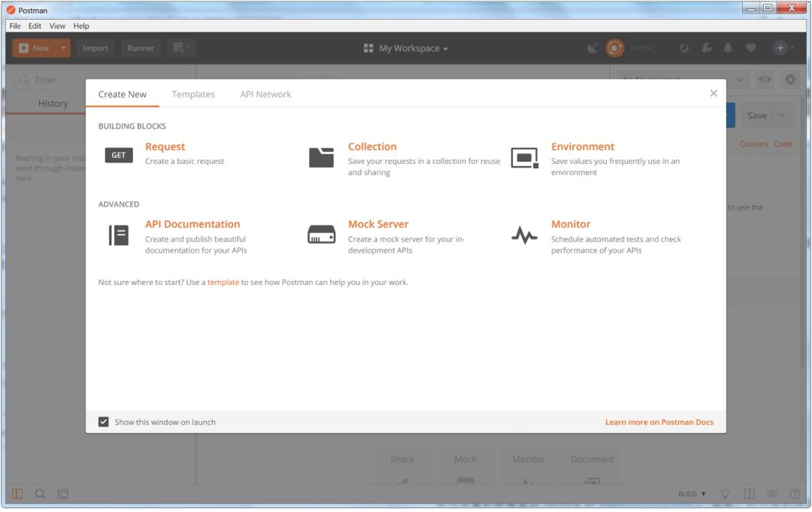Screen dimensions: 812x512
Task: Select the Create New tab
Action: coord(123,94)
